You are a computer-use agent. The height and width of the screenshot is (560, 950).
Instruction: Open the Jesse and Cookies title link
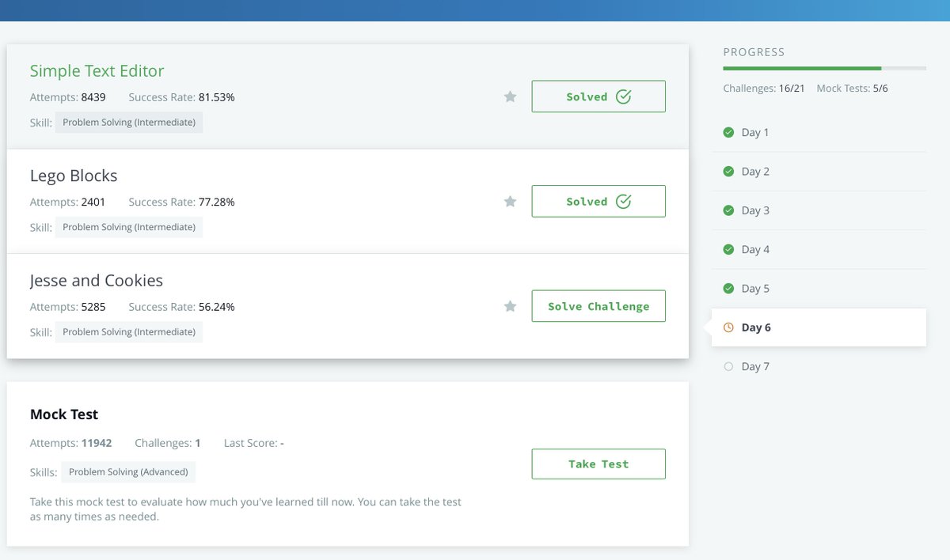click(97, 281)
